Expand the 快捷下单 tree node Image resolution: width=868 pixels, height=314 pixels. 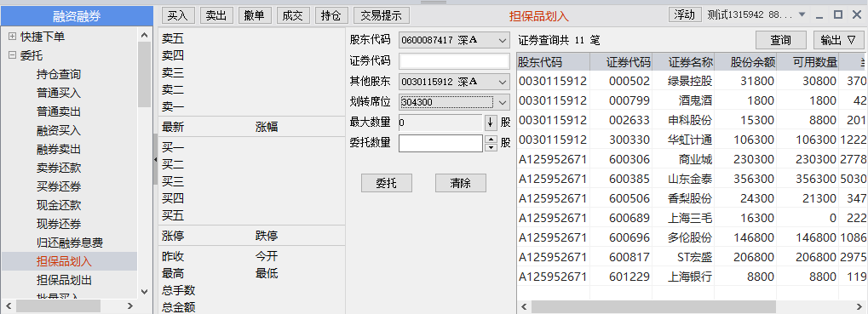[12, 37]
